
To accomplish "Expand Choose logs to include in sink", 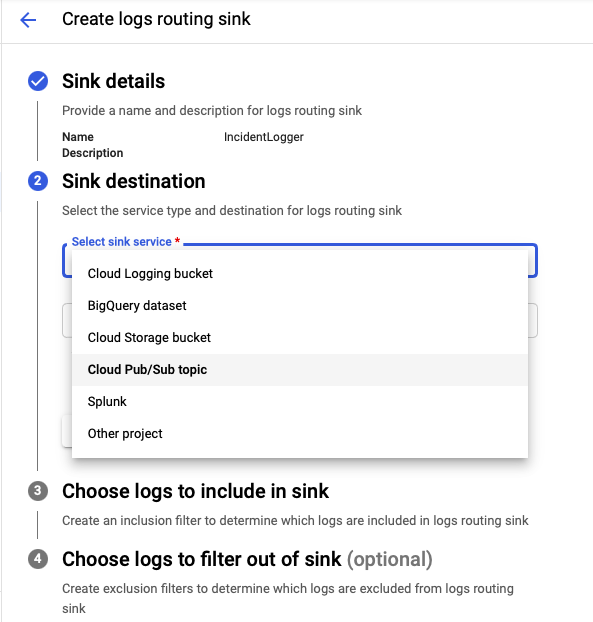I will click(x=196, y=491).
